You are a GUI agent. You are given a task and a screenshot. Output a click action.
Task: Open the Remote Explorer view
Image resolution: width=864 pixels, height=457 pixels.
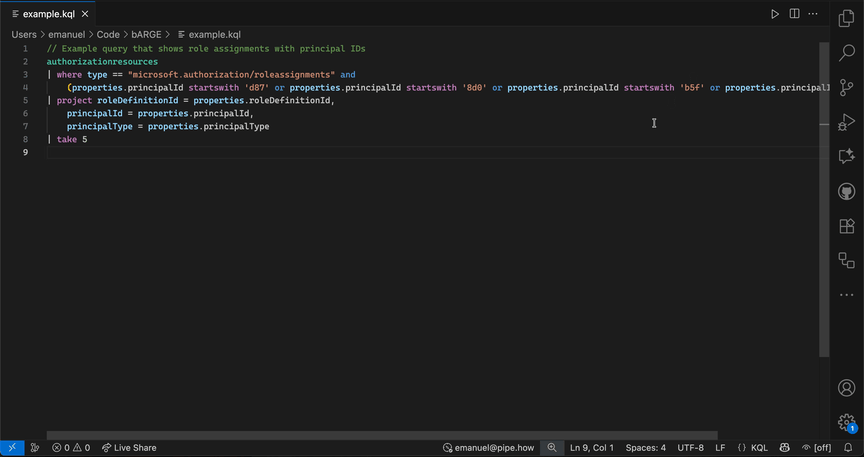tap(846, 260)
